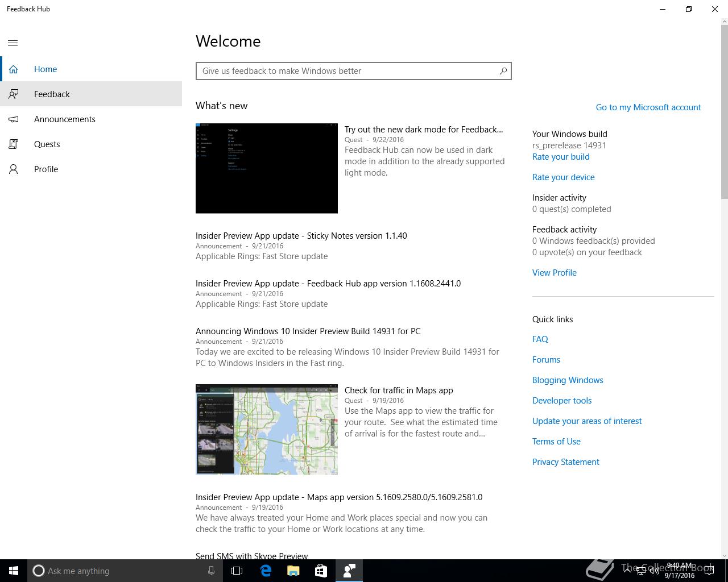728x582 pixels.
Task: Launch Microsoft Edge from taskbar
Action: click(x=266, y=571)
